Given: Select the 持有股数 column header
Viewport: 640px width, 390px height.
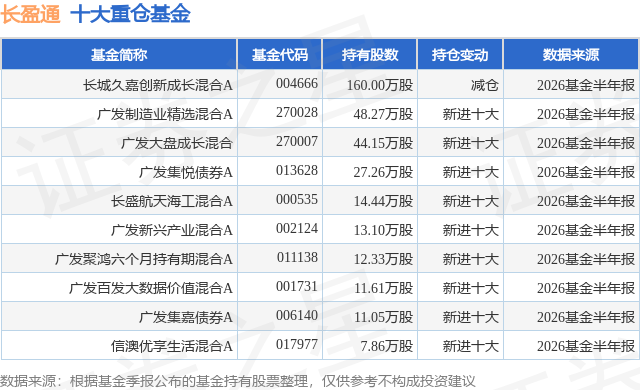Looking at the screenshot, I should (x=370, y=55).
